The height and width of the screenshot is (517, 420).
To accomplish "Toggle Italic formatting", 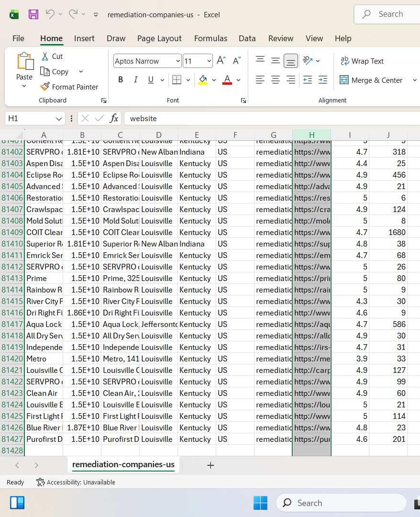I will pyautogui.click(x=135, y=79).
